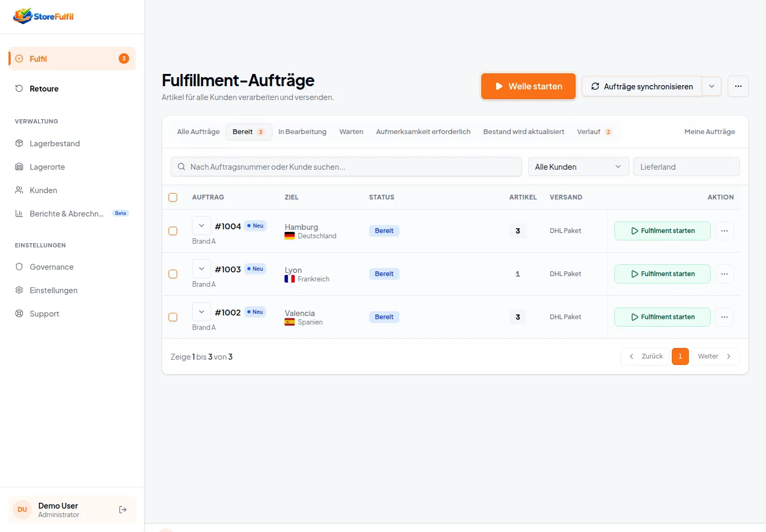The width and height of the screenshot is (766, 532).
Task: Click the Spain flag for Valencia
Action: pos(289,322)
